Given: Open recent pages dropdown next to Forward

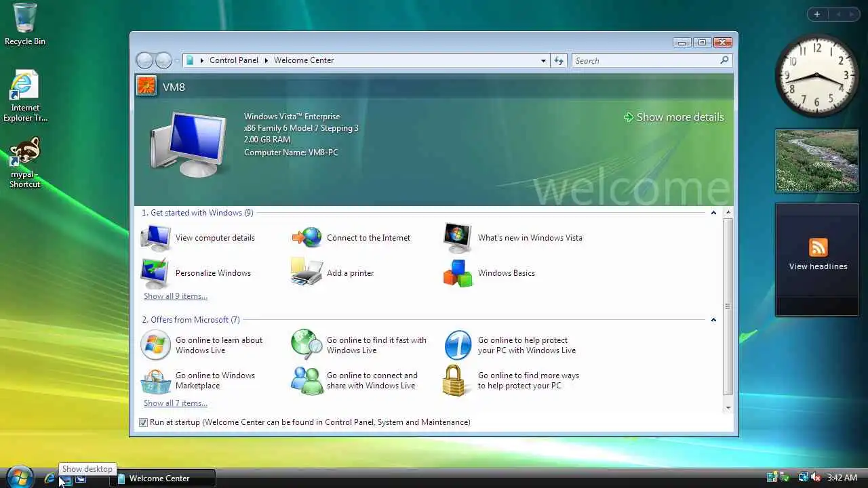Looking at the screenshot, I should [177, 60].
